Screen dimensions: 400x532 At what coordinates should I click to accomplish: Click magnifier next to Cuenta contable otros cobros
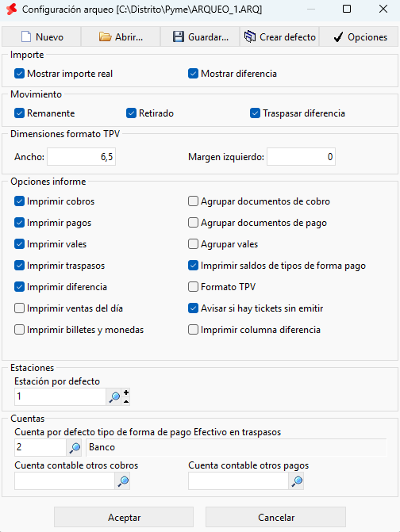click(x=123, y=481)
